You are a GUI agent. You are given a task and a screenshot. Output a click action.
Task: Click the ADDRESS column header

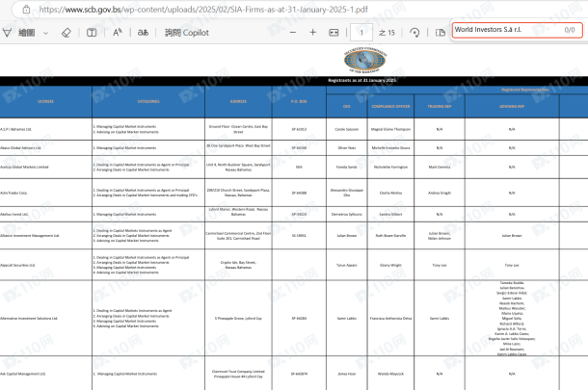pyautogui.click(x=238, y=101)
